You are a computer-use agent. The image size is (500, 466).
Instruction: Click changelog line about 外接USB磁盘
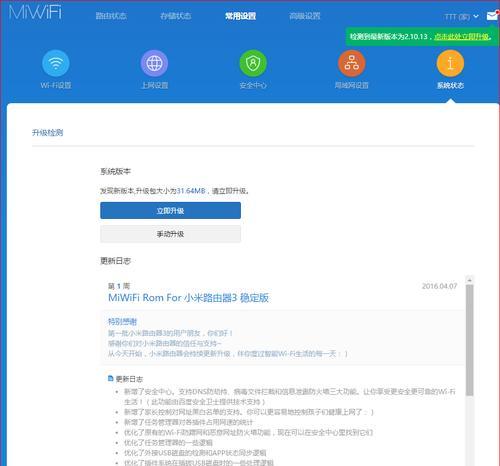point(195,453)
